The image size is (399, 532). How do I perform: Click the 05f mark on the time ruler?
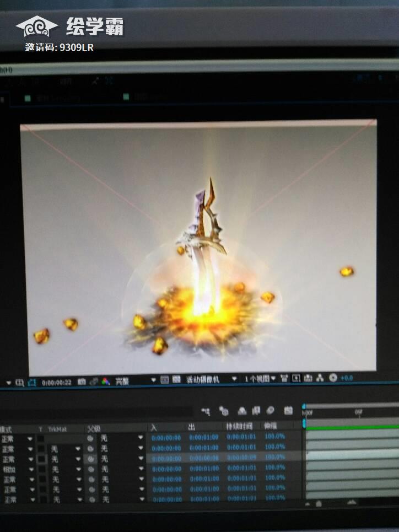[x=358, y=412]
